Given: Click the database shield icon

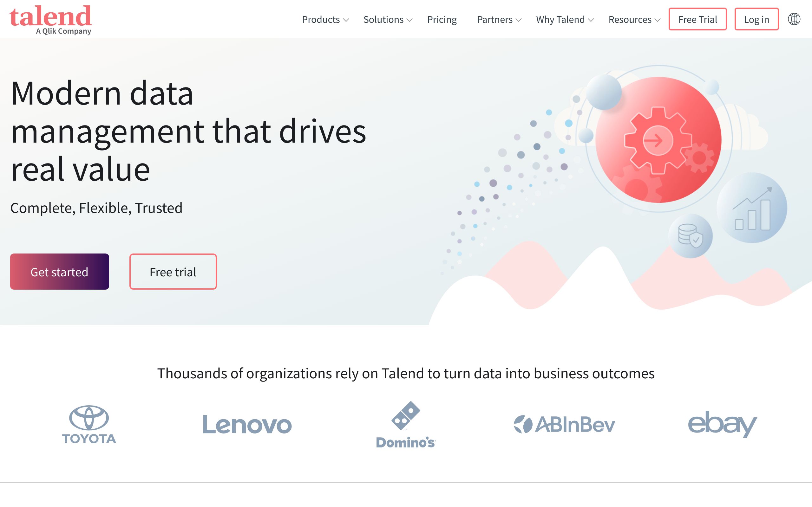Looking at the screenshot, I should (690, 236).
